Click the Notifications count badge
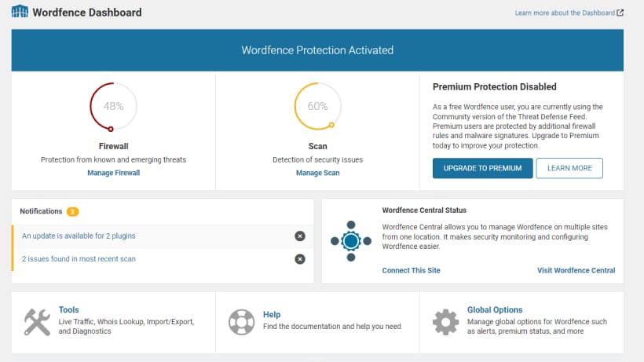The height and width of the screenshot is (362, 644). (73, 211)
